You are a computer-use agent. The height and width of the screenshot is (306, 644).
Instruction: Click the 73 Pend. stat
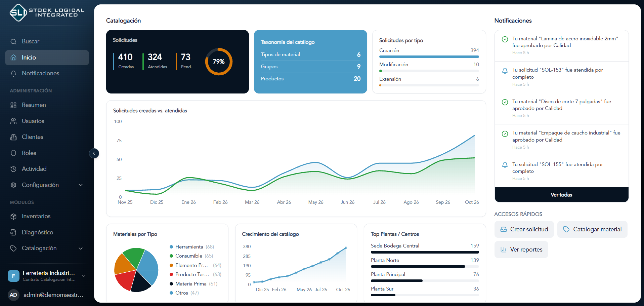184,61
